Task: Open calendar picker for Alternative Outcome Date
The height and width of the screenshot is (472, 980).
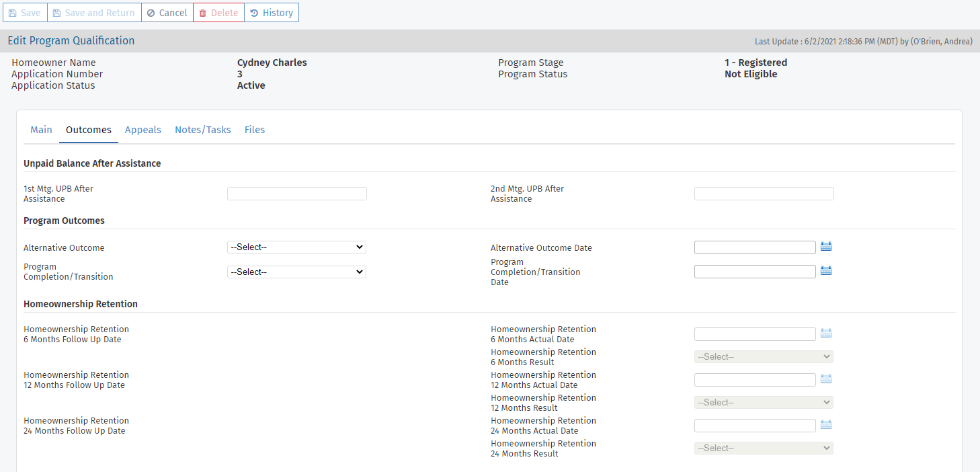Action: pos(826,247)
